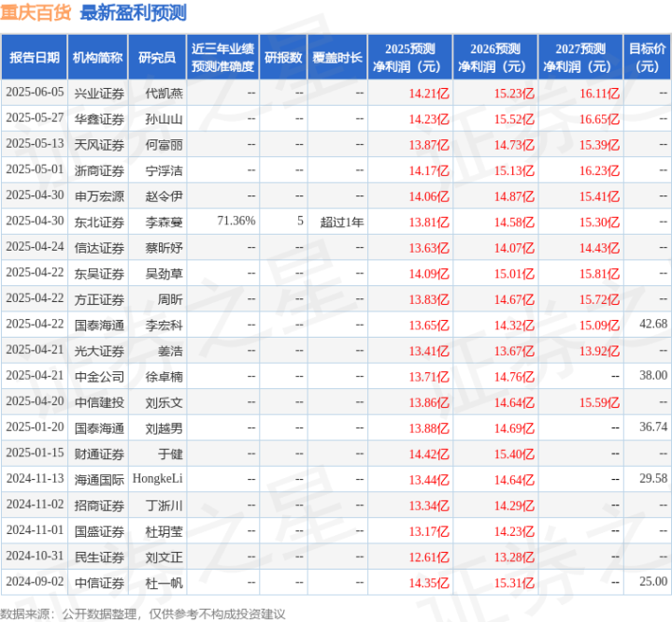Select the 兴业证券 institution cell

pos(99,94)
